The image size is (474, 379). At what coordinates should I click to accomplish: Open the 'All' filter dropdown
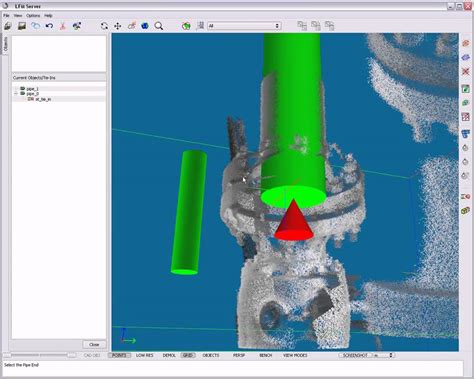(x=244, y=26)
